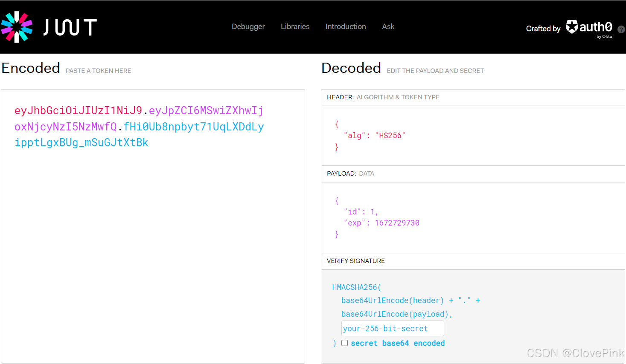Enable 'secret base64 encoded' checkbox
Image resolution: width=626 pixels, height=364 pixels.
pos(345,343)
